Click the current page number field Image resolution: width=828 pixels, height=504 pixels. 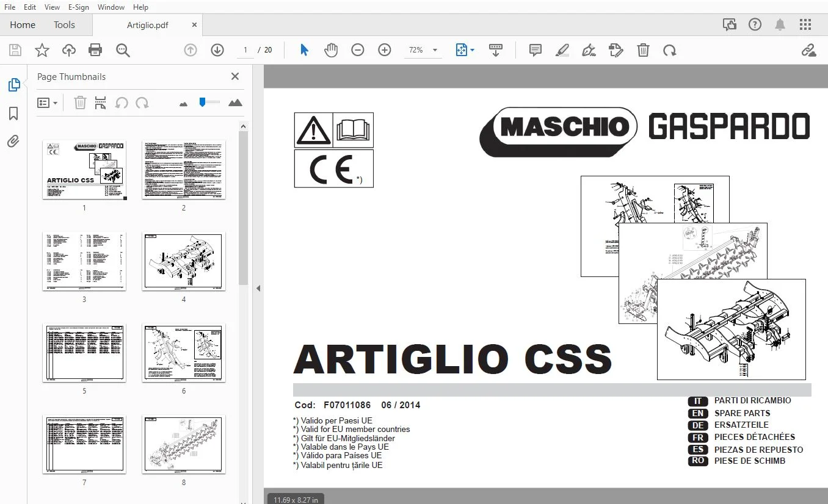(245, 50)
